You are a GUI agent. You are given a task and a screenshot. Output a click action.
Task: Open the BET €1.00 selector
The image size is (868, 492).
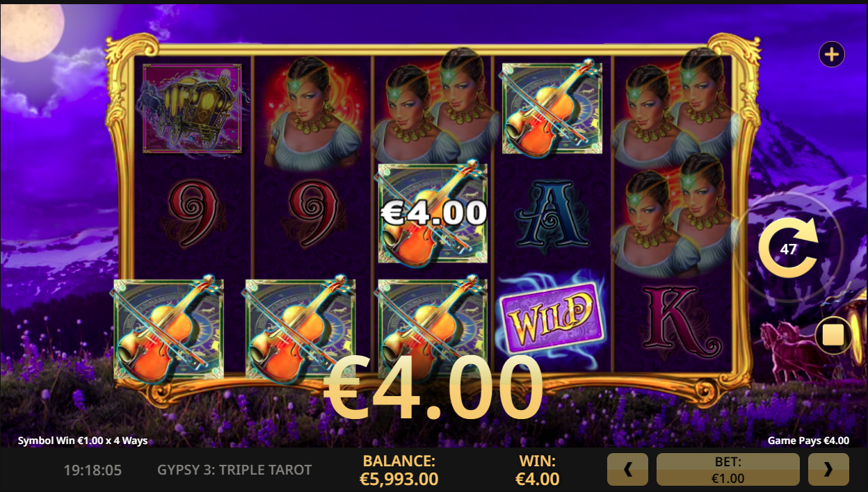tap(728, 469)
